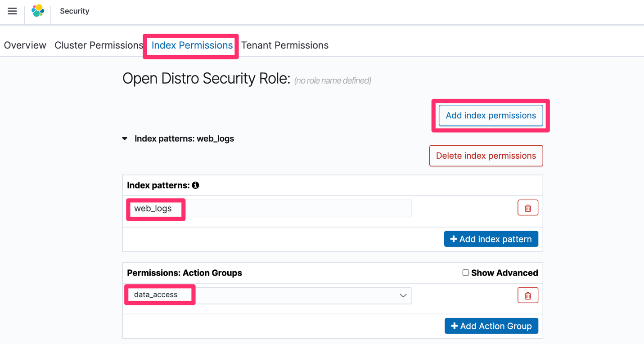Open the hamburger navigation menu
The width and height of the screenshot is (644, 344).
pos(12,12)
